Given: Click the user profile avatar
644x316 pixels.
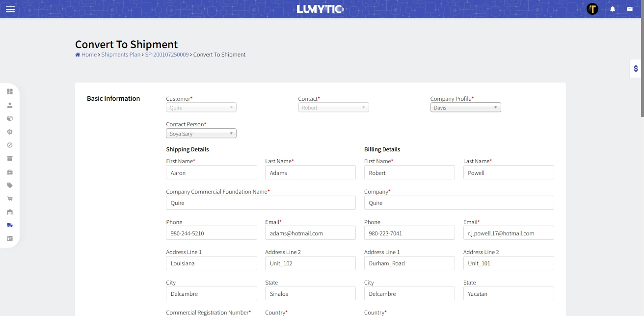Looking at the screenshot, I should (x=592, y=9).
